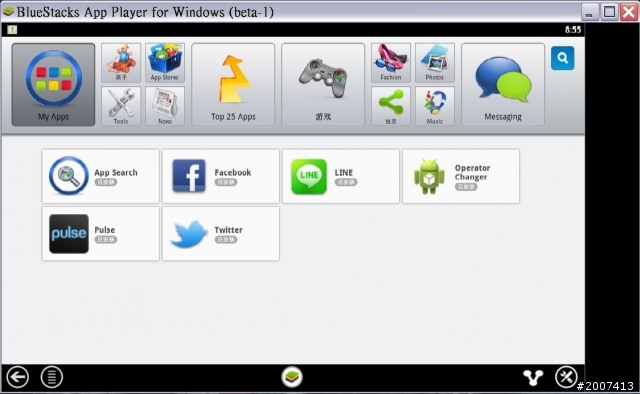
Task: Launch the Facebook app
Action: click(220, 176)
